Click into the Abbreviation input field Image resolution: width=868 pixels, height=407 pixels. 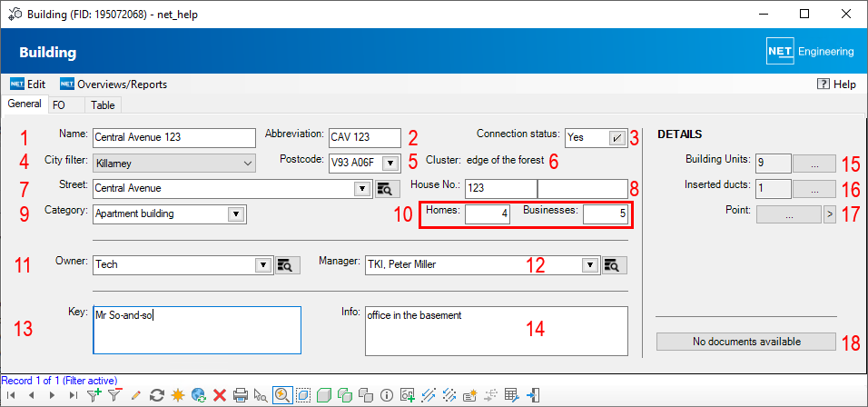click(x=363, y=138)
